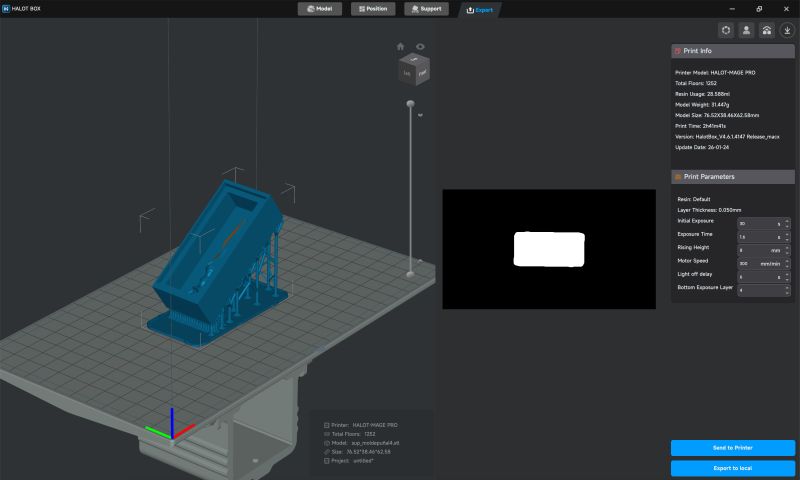The height and width of the screenshot is (480, 800).
Task: Increase Light off delay with up arrow
Action: [x=787, y=274]
